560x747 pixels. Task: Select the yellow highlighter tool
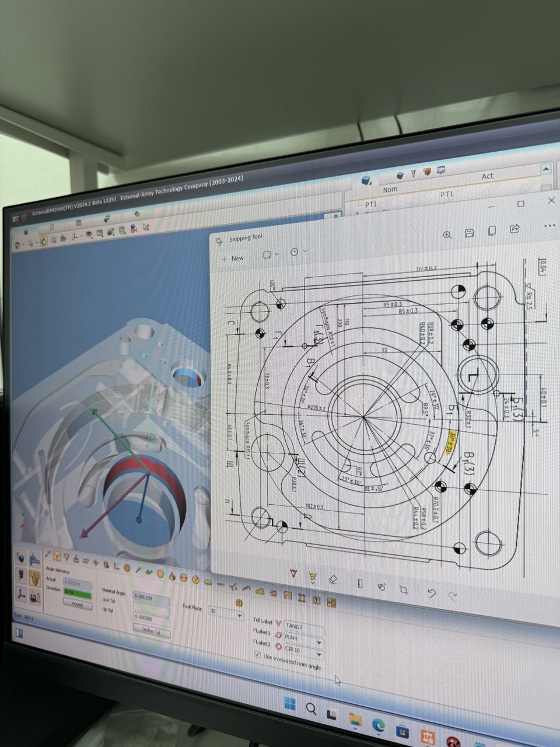pyautogui.click(x=313, y=577)
